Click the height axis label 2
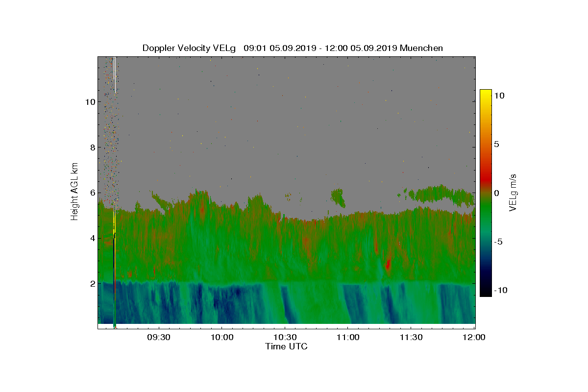Viewport: 588px width, 392px height. pos(92,284)
